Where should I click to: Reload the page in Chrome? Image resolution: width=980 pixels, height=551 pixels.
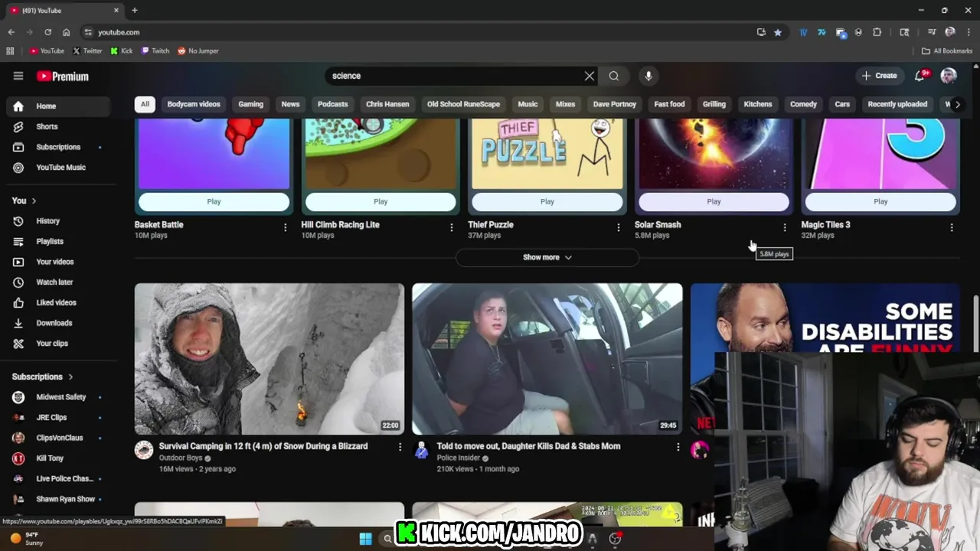(x=47, y=32)
